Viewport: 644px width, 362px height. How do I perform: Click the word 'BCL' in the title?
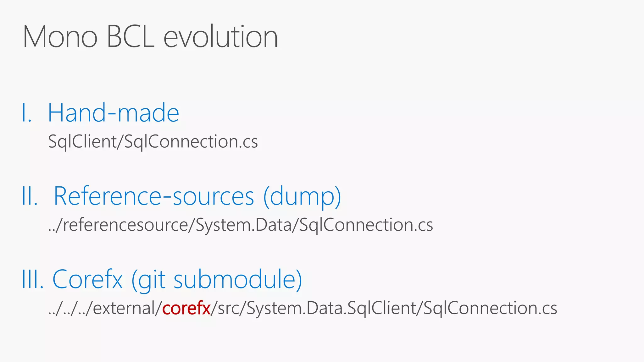pos(130,37)
